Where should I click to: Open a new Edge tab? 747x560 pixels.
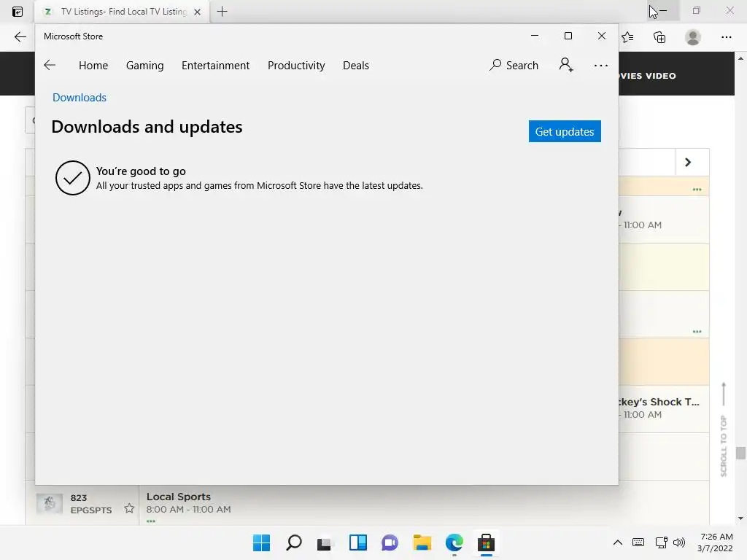pyautogui.click(x=222, y=12)
